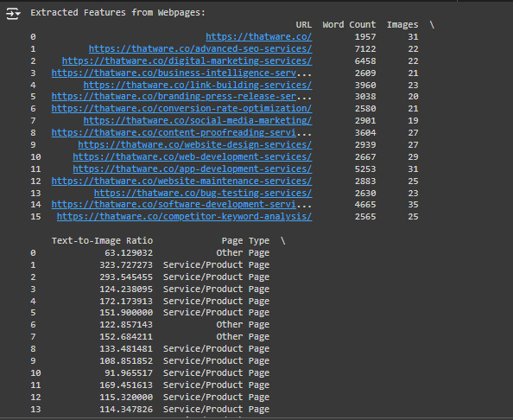Select word count value 2667
This screenshot has height=420, width=513.
[x=365, y=157]
